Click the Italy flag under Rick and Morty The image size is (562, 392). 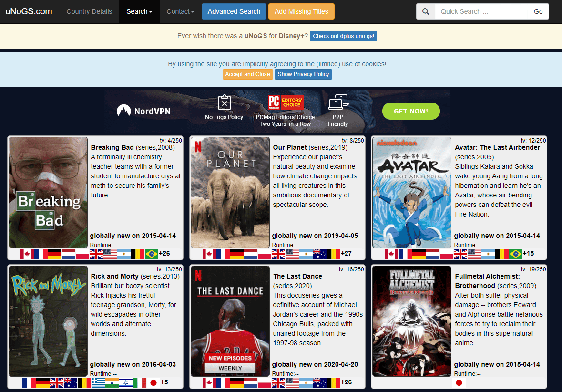coord(140,382)
